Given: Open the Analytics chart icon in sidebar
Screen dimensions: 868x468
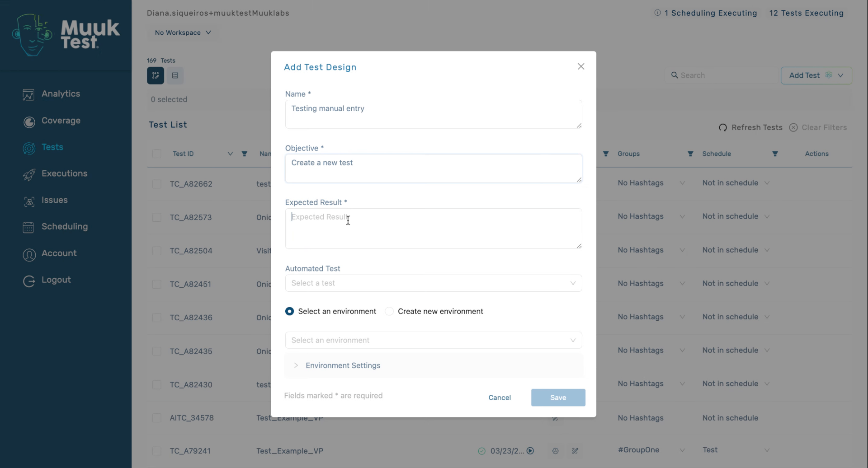Looking at the screenshot, I should pyautogui.click(x=28, y=94).
